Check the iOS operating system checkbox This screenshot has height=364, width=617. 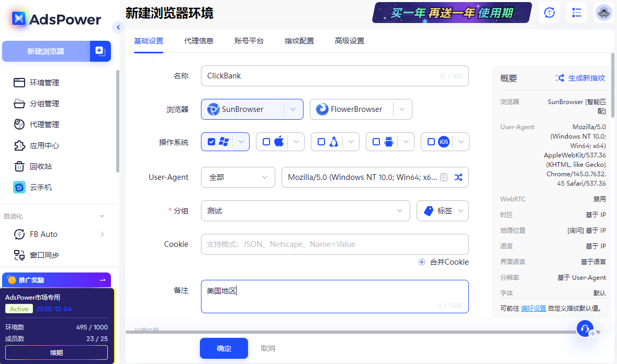tap(431, 141)
